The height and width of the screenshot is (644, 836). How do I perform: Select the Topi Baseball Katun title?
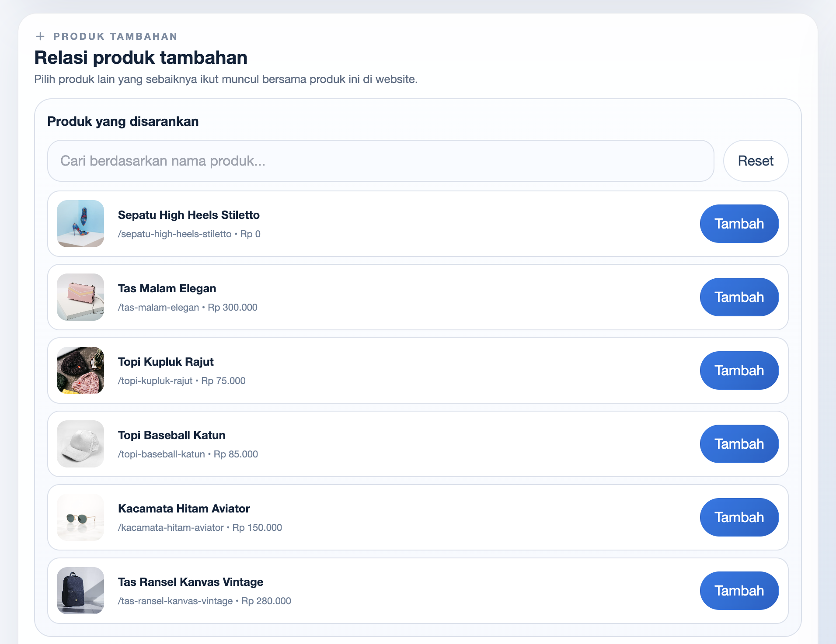172,435
